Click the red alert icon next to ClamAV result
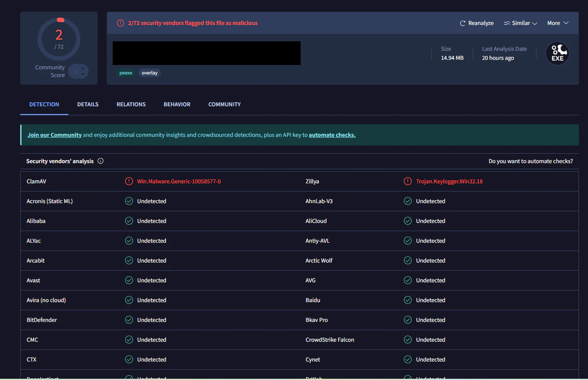 click(129, 181)
